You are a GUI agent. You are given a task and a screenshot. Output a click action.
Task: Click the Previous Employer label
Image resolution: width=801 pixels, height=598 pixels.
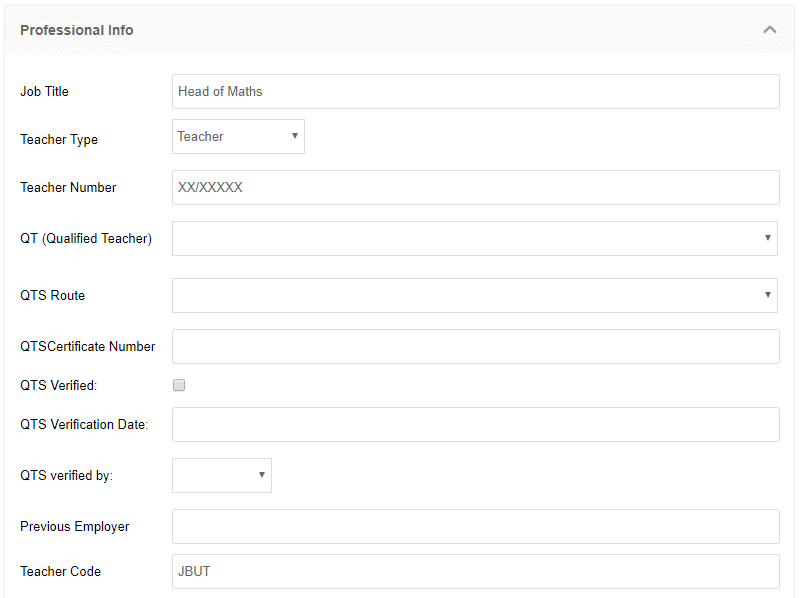75,527
